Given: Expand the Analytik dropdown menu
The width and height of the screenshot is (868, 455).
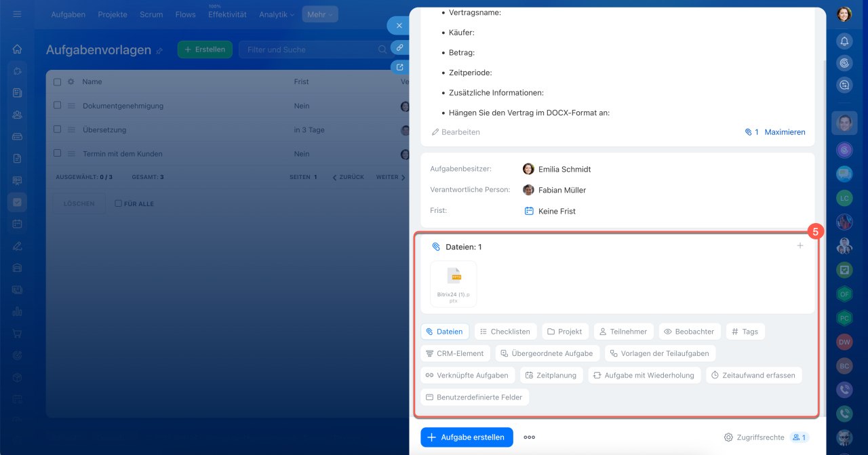Looking at the screenshot, I should pyautogui.click(x=277, y=14).
